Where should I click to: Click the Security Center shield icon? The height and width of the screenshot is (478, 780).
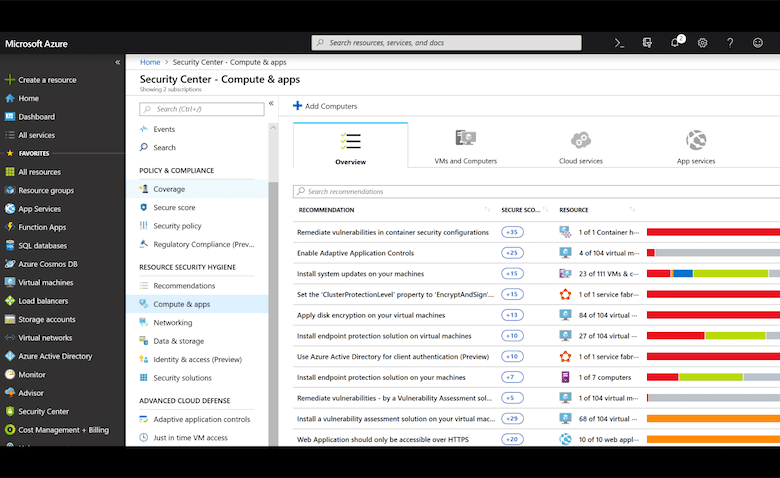click(x=9, y=411)
